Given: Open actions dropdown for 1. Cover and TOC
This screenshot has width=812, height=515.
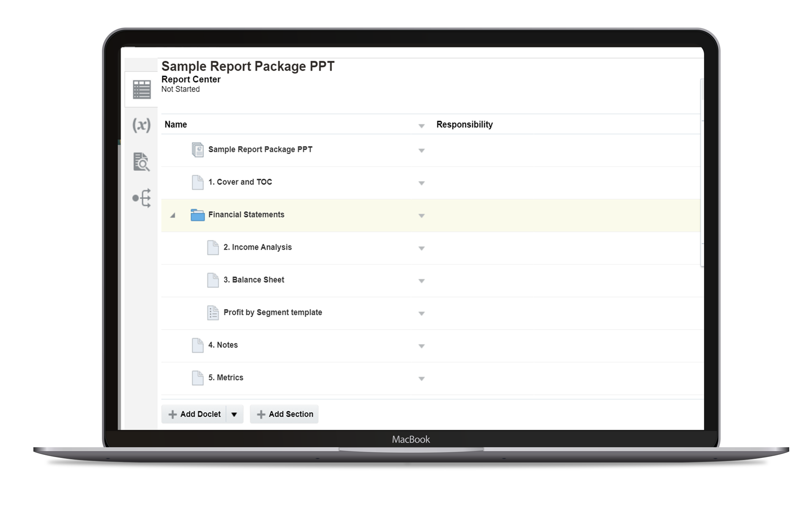Looking at the screenshot, I should (421, 183).
